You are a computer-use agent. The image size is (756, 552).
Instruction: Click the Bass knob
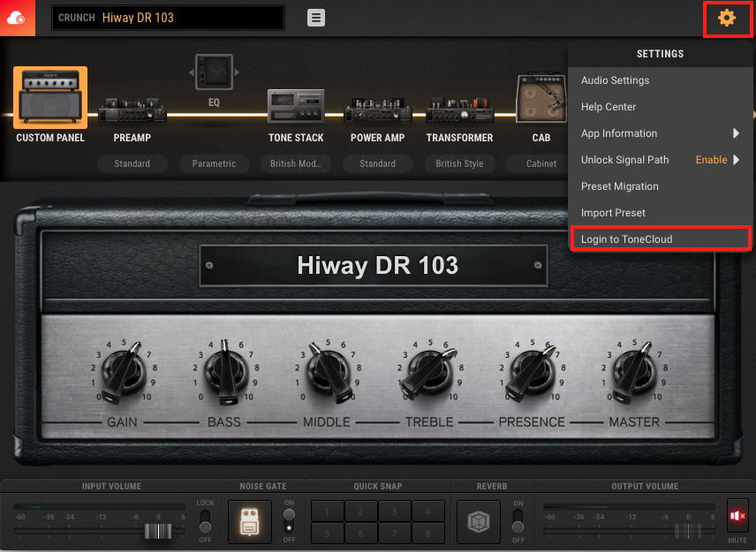tap(225, 373)
